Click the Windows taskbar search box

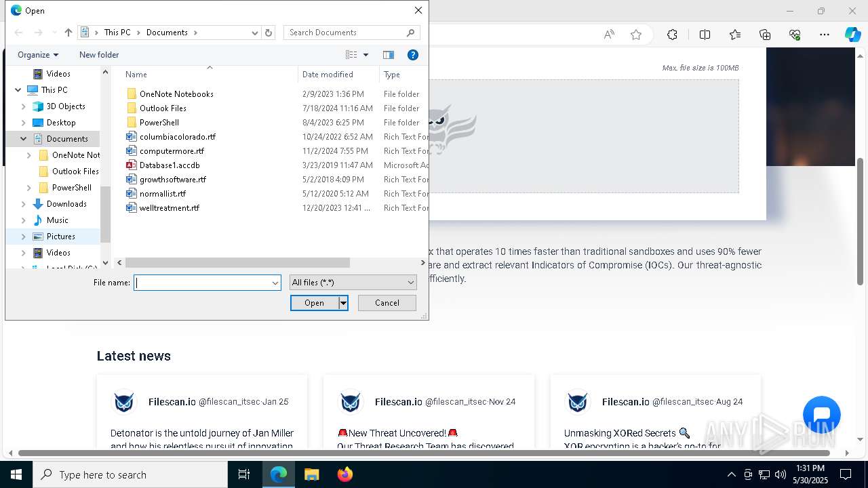[130, 474]
